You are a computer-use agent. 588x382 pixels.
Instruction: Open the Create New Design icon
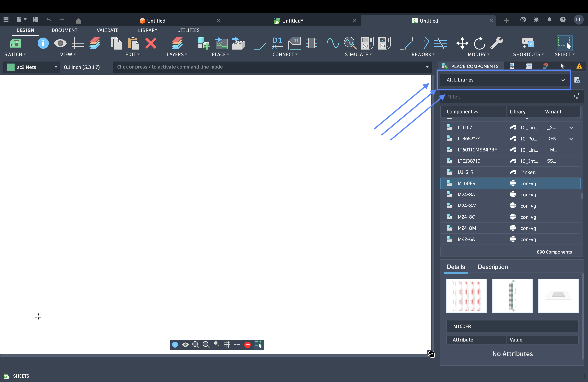(x=19, y=20)
